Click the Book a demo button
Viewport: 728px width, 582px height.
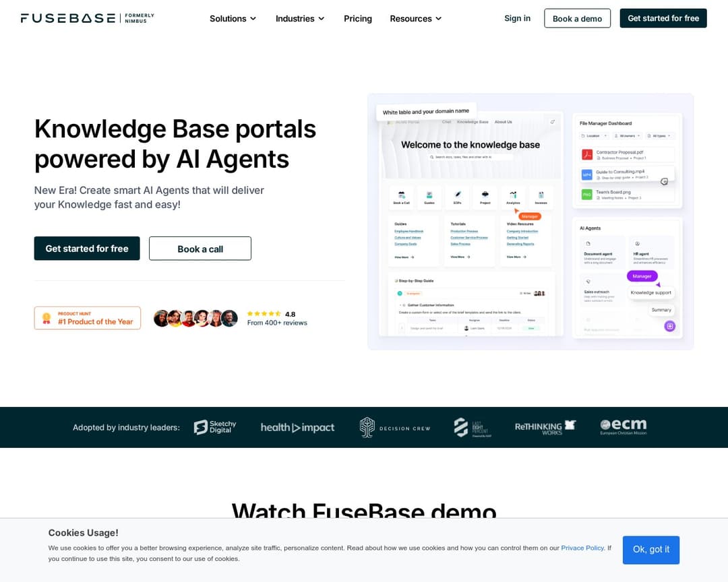click(x=577, y=19)
